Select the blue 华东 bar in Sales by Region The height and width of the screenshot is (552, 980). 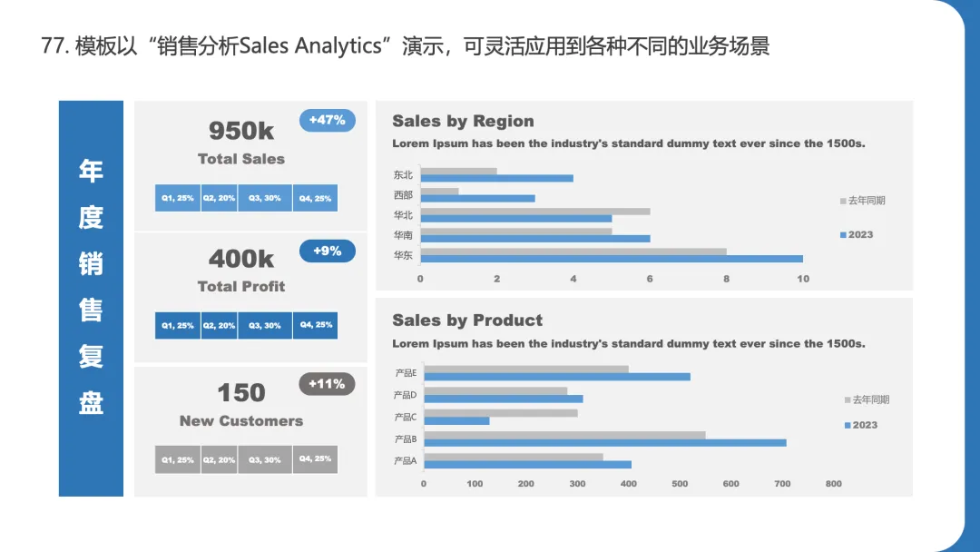(x=612, y=259)
